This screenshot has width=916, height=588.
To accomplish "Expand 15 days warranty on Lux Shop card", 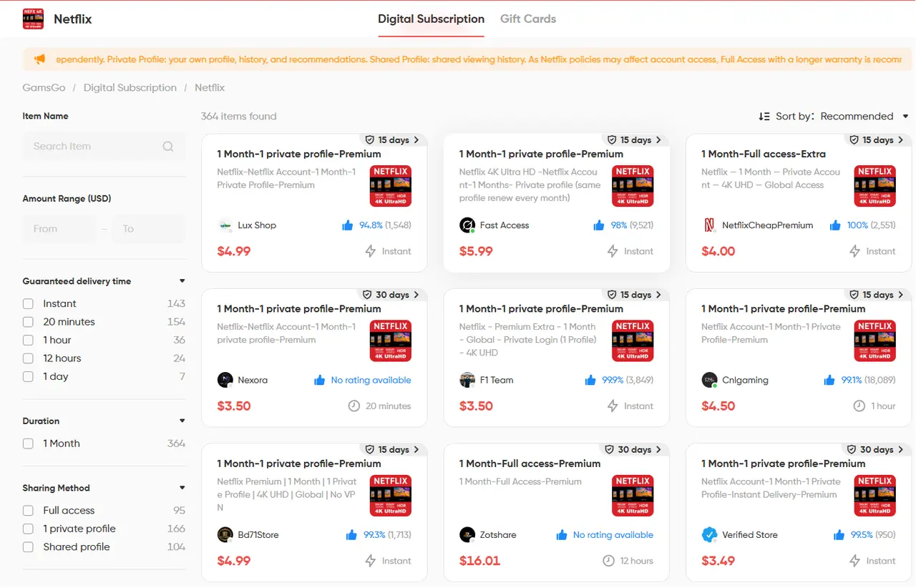I will tap(392, 140).
